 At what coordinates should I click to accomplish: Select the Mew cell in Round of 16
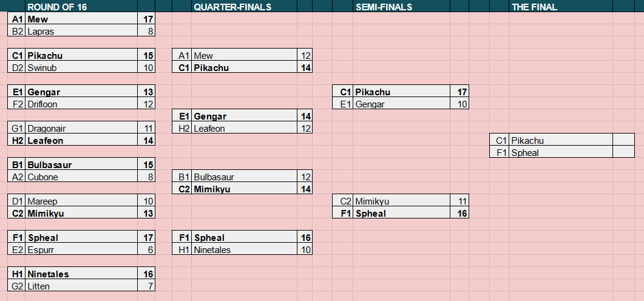(81, 19)
